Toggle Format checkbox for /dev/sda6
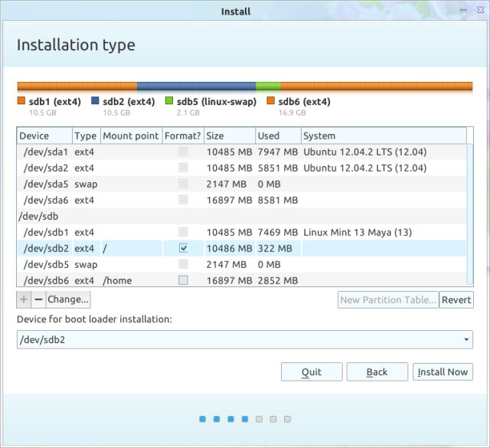The image size is (490, 448). (183, 200)
